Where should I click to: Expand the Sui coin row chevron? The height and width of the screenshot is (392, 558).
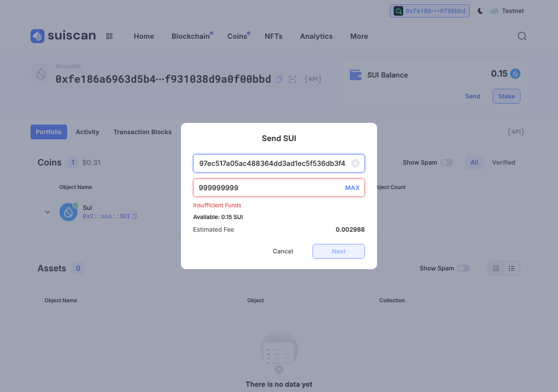(48, 212)
